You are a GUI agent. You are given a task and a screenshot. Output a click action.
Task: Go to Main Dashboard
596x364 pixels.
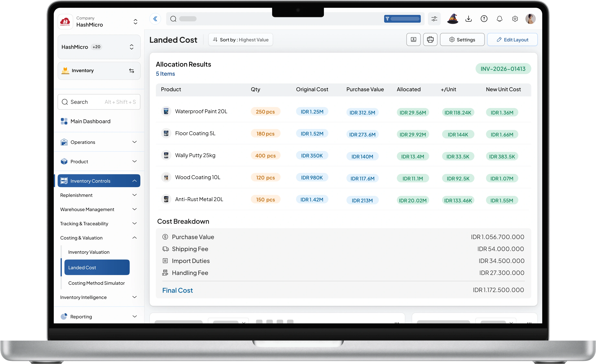91,121
